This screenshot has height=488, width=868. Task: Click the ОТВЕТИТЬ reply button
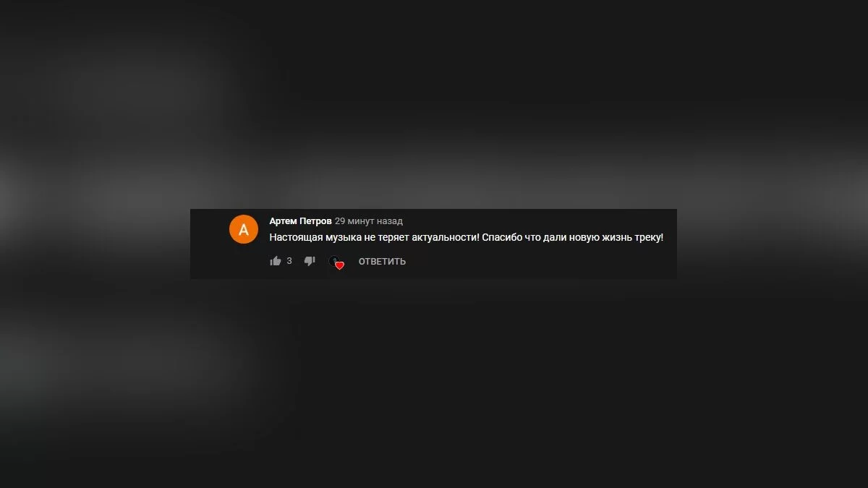tap(382, 262)
